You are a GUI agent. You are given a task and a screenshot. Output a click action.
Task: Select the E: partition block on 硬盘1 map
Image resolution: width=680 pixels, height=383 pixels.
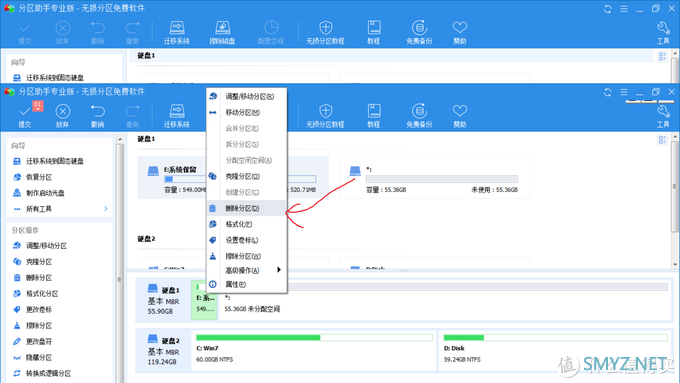pos(204,300)
